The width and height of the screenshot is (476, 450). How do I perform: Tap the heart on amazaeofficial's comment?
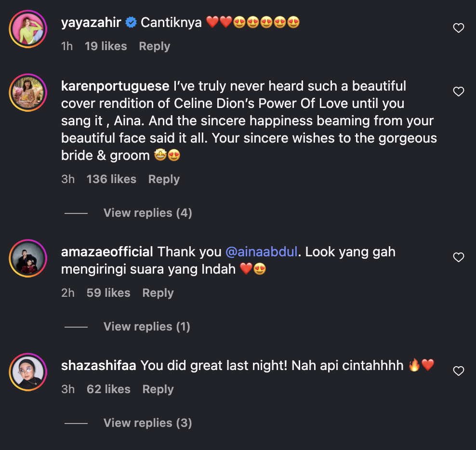(x=459, y=257)
